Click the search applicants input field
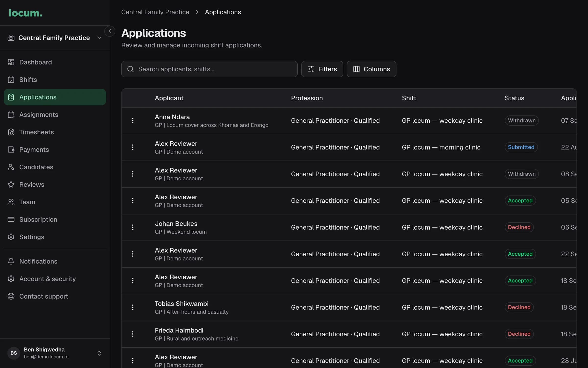Viewport: 588px width, 368px height. [x=209, y=69]
